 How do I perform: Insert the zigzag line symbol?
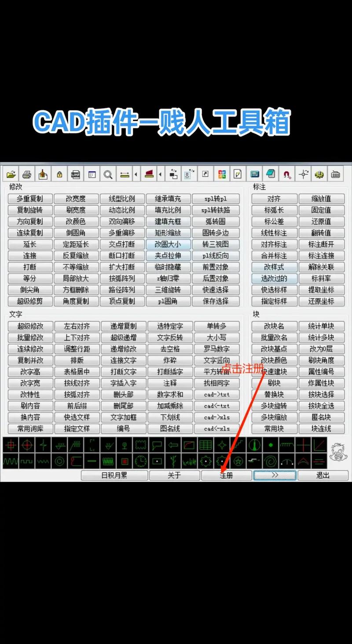pyautogui.click(x=43, y=461)
